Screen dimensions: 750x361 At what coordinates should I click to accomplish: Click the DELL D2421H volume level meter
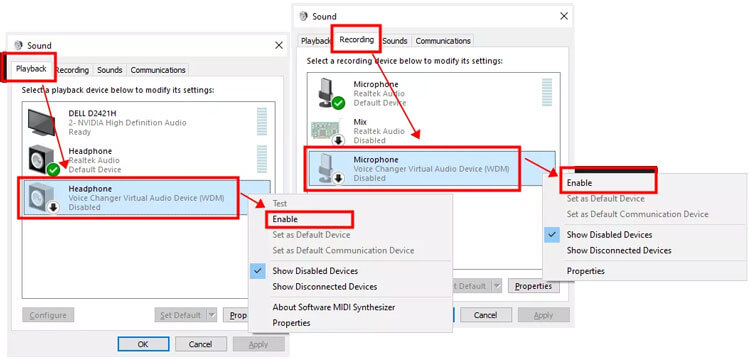pos(262,121)
